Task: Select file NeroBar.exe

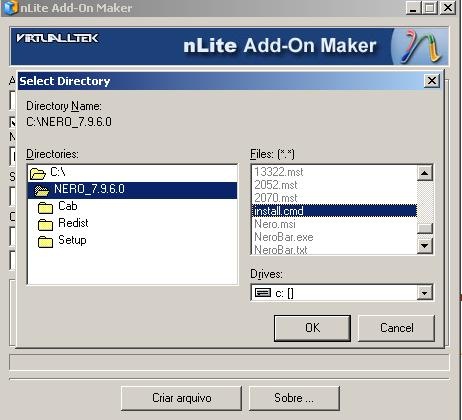Action: click(x=284, y=237)
